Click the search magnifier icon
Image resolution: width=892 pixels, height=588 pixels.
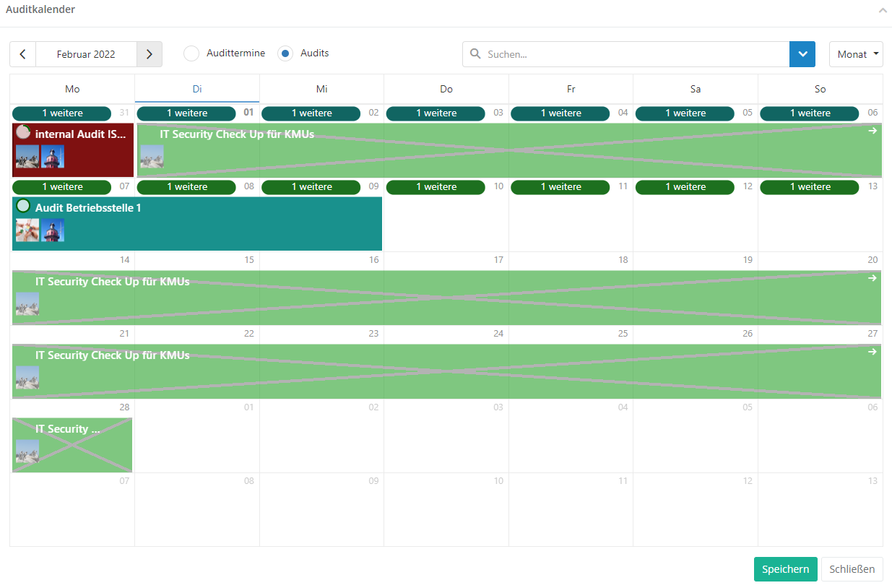coord(475,54)
